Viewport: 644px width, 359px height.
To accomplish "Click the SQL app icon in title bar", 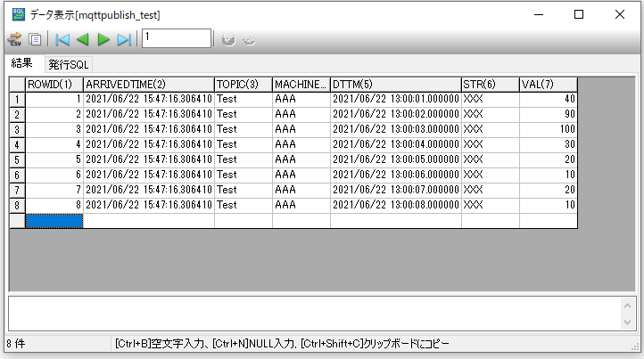I will (18, 14).
